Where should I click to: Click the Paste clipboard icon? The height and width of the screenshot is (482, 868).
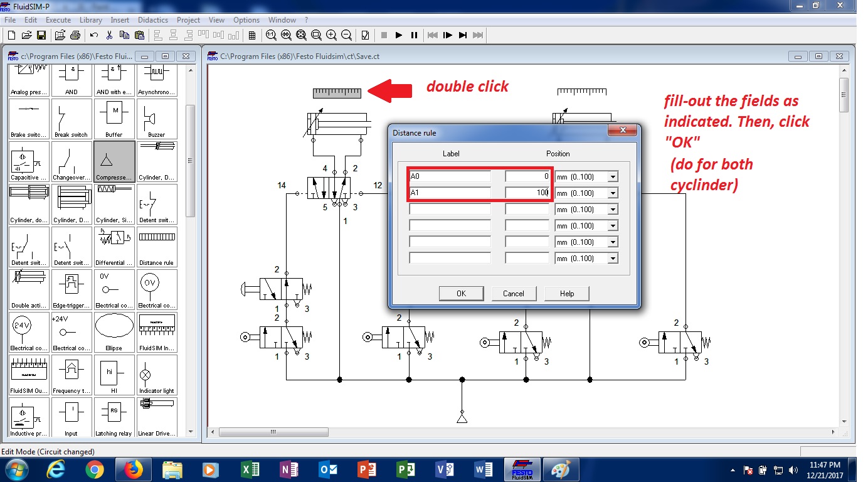pyautogui.click(x=139, y=35)
